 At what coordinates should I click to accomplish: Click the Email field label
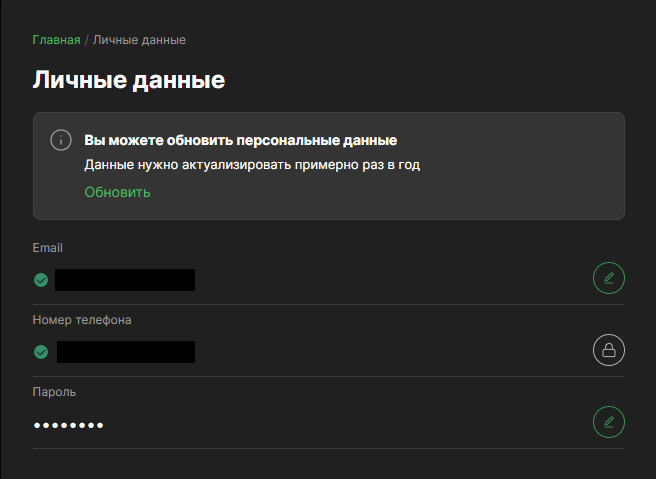[x=48, y=248]
